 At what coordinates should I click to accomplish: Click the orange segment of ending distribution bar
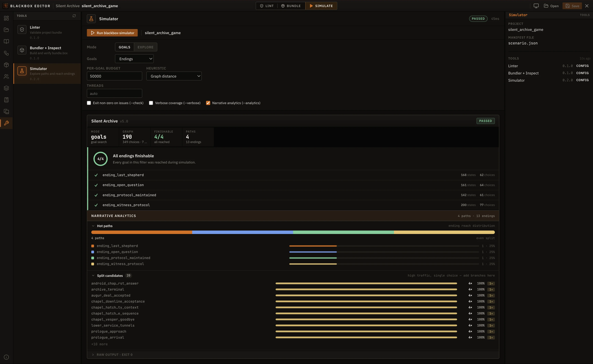pyautogui.click(x=142, y=232)
